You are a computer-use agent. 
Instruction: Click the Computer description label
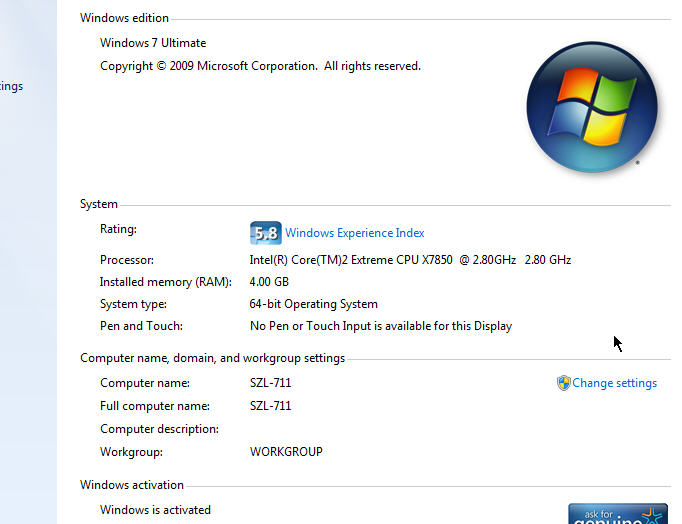tap(159, 429)
